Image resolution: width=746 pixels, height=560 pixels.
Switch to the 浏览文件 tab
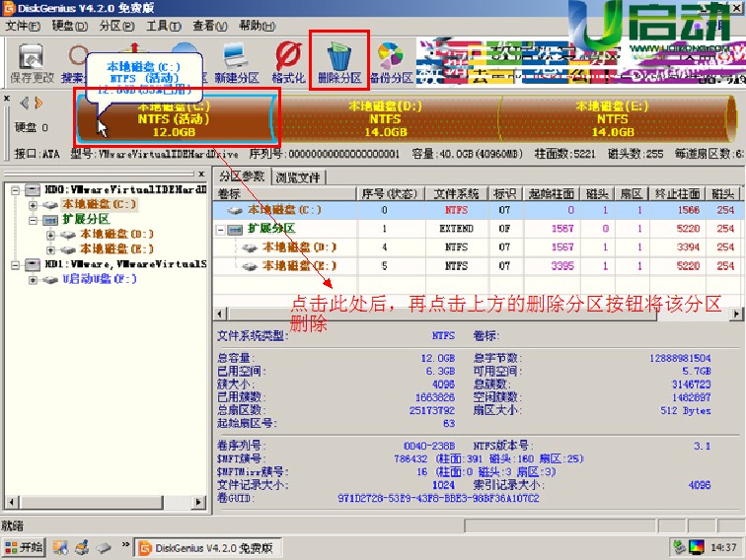pos(298,177)
